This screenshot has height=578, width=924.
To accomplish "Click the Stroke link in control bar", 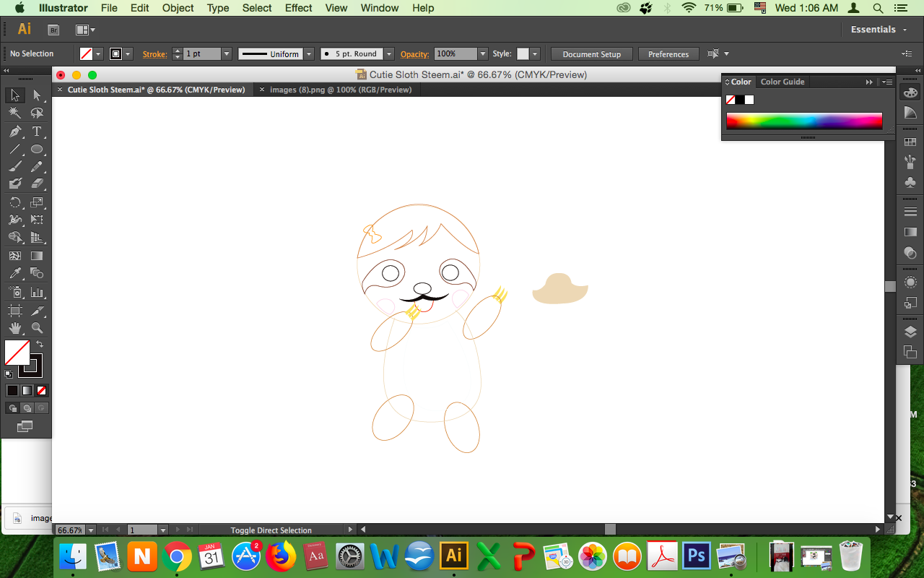I will [x=154, y=54].
